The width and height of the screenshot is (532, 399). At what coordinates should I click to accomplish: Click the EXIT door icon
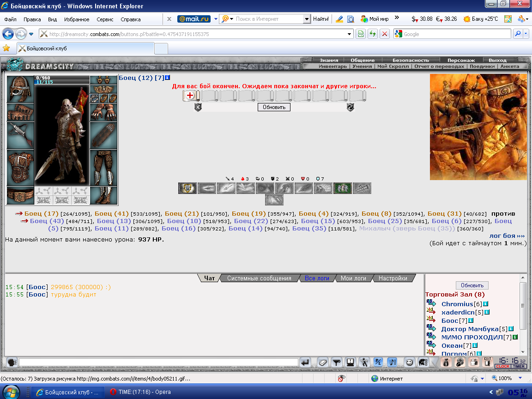[x=488, y=363]
